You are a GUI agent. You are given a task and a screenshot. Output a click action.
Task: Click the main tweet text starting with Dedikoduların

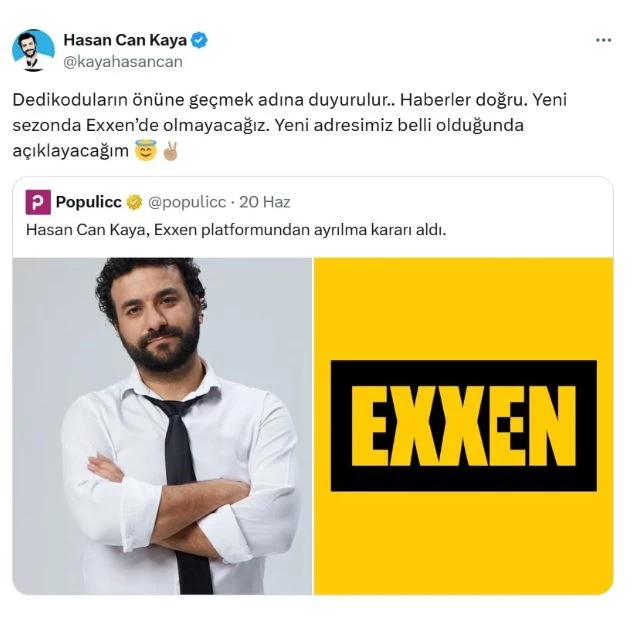click(x=290, y=125)
